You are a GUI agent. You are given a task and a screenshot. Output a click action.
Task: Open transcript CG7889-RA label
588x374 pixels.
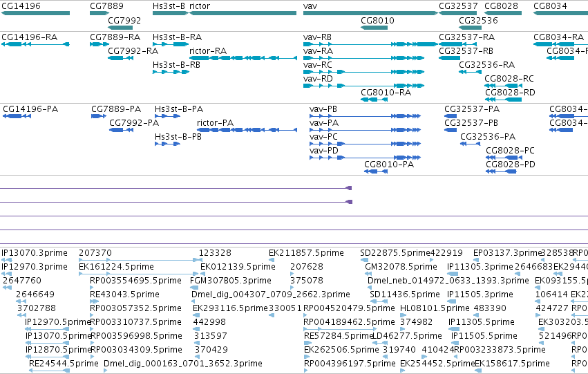[115, 37]
